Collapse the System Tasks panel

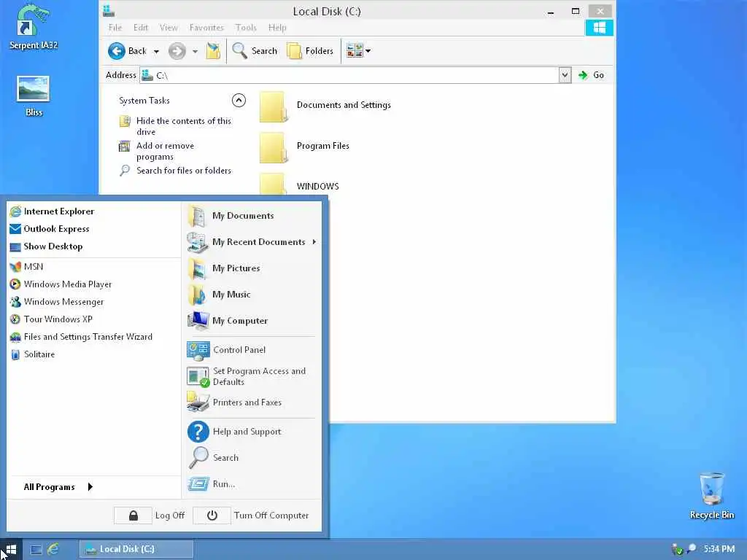click(239, 100)
